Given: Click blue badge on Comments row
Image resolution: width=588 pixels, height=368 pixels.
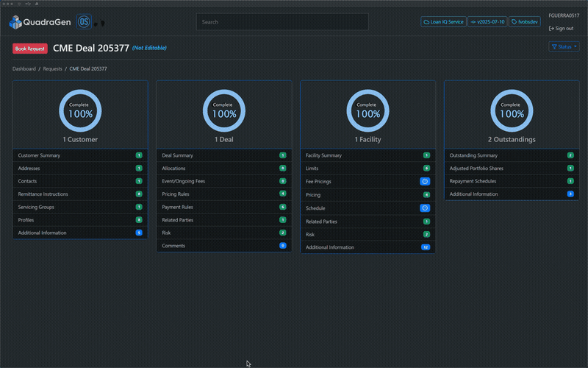Looking at the screenshot, I should [x=283, y=246].
